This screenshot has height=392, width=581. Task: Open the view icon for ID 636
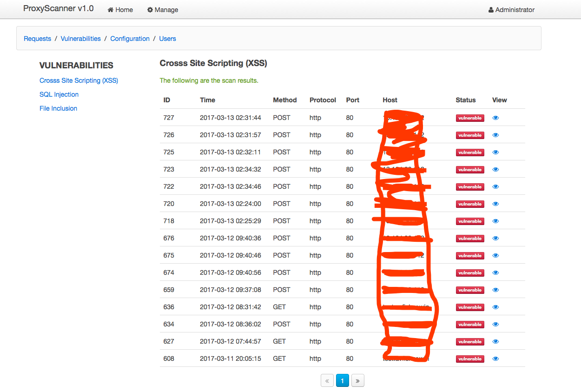click(495, 307)
